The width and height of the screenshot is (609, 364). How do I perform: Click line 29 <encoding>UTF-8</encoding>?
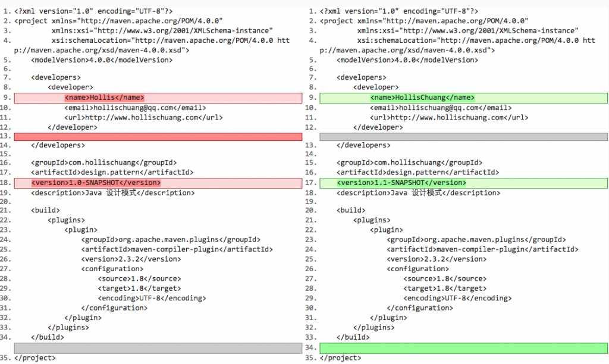pyautogui.click(x=457, y=299)
